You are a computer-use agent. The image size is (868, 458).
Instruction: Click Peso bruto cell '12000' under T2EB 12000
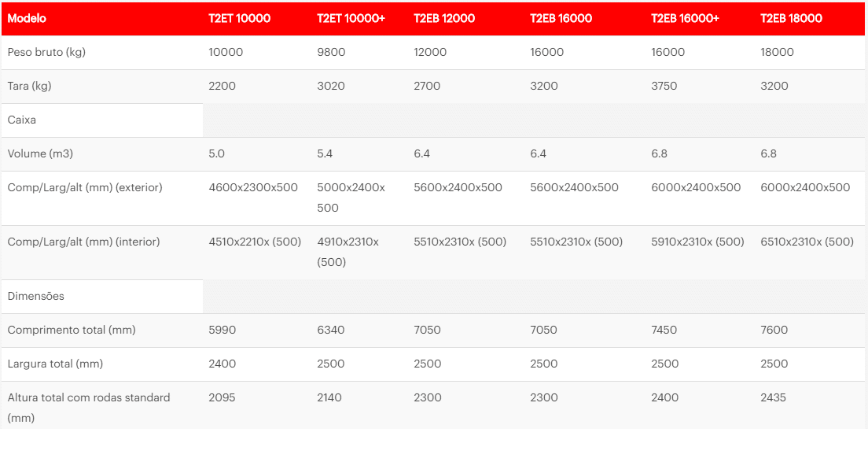[x=430, y=52]
